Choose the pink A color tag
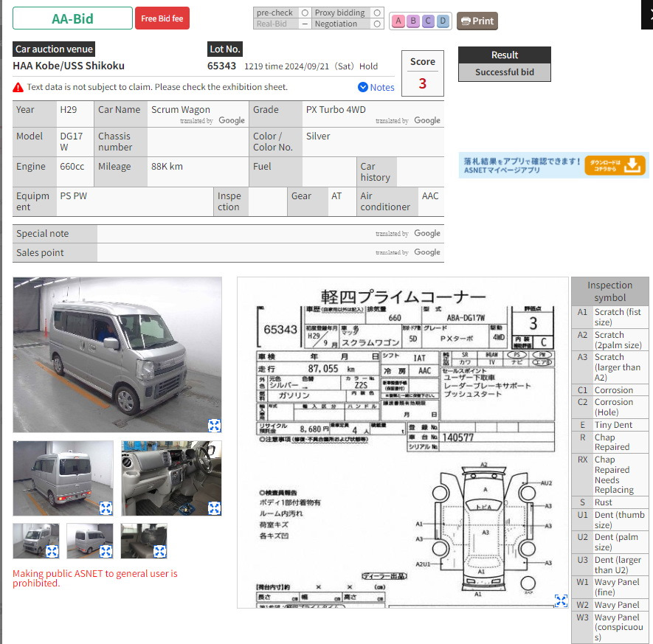 (398, 21)
